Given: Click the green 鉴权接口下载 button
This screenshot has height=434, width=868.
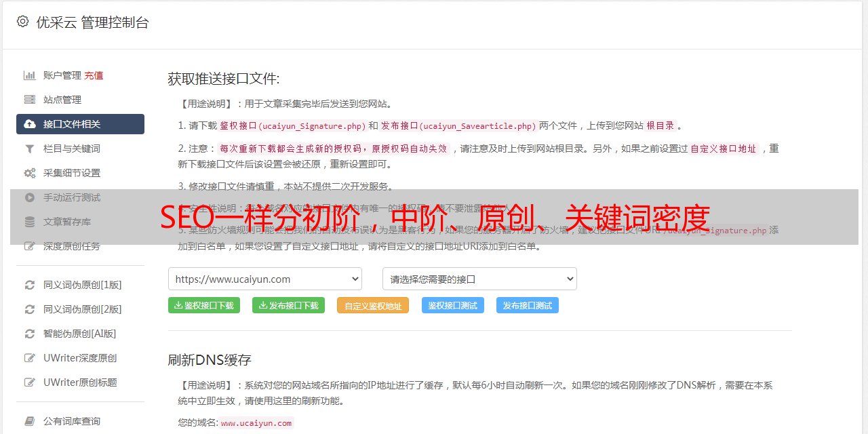Looking at the screenshot, I should coord(203,305).
